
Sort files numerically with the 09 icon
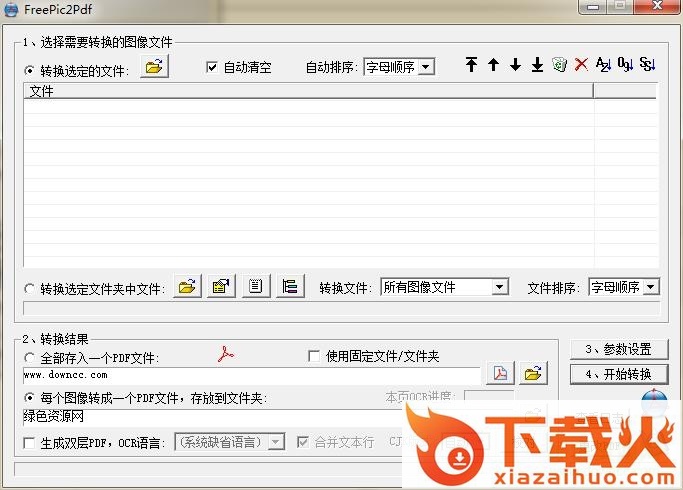pyautogui.click(x=626, y=64)
